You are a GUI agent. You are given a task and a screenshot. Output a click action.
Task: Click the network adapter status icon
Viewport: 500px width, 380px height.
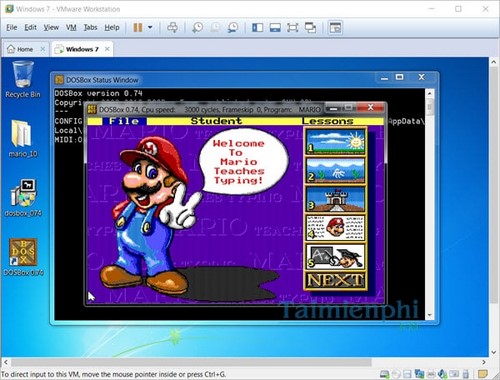tap(419, 374)
